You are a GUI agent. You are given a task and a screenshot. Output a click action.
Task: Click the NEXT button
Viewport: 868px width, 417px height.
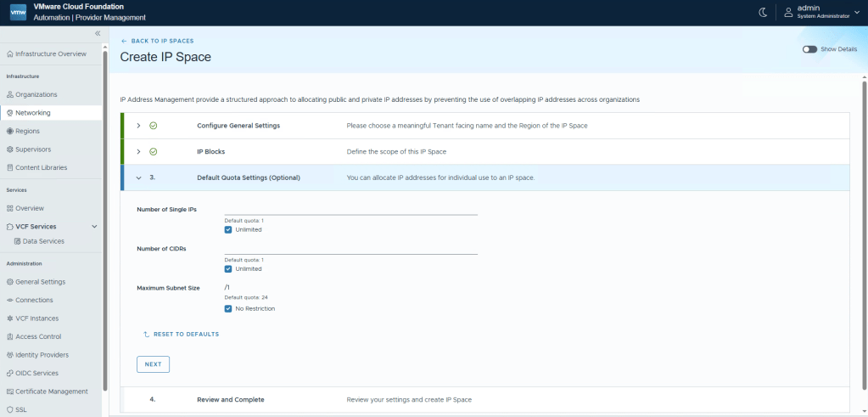click(153, 364)
